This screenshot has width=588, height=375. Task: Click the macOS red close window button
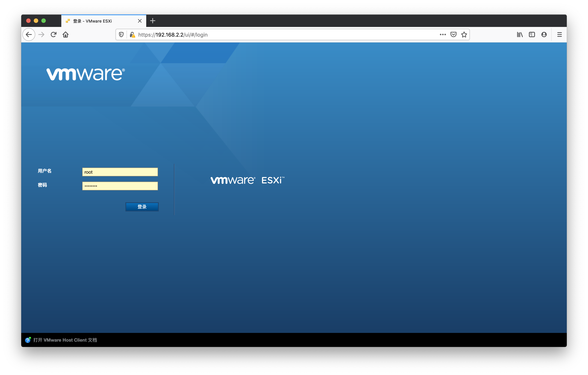(x=28, y=21)
